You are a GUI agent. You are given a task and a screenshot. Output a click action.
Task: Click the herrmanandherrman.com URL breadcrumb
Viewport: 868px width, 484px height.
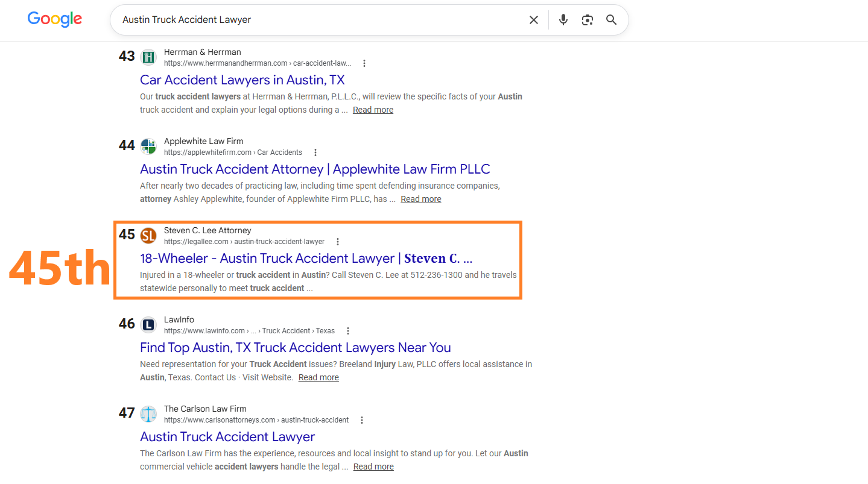pos(258,63)
